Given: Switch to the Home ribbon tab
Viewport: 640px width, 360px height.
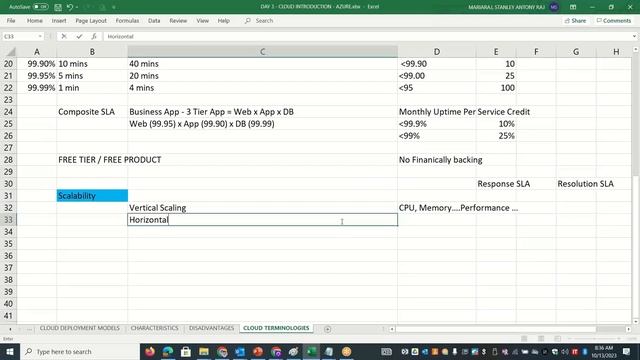Looking at the screenshot, I should [35, 20].
